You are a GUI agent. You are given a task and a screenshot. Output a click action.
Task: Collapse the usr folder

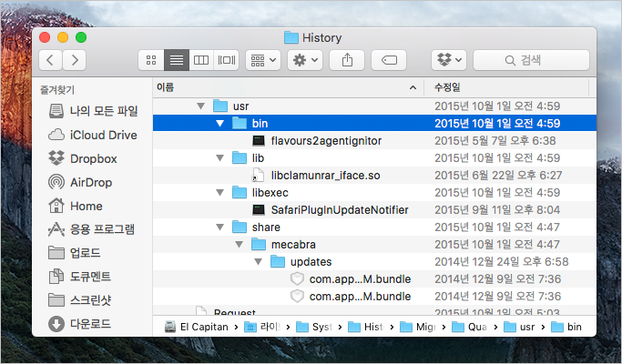click(x=201, y=106)
